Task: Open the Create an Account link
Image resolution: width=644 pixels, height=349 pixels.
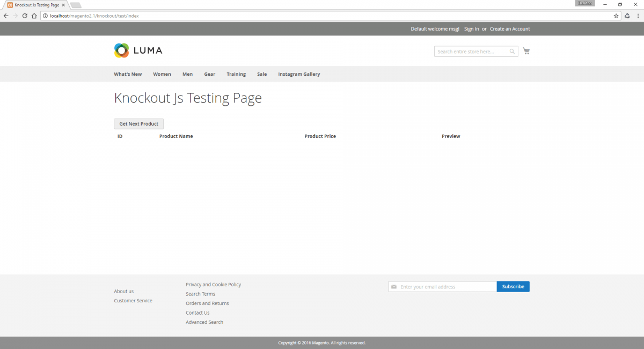Action: [x=509, y=29]
